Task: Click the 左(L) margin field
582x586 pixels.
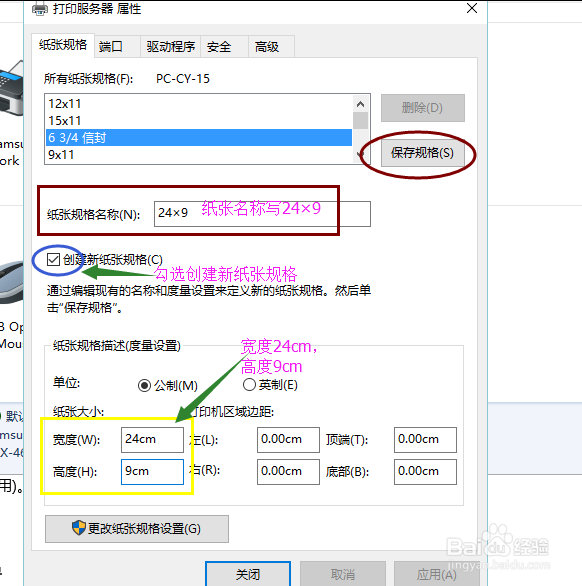Action: point(288,440)
